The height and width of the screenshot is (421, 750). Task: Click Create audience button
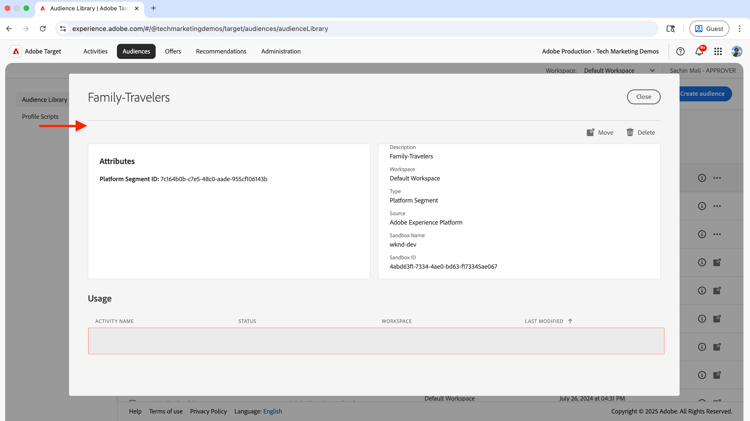point(705,94)
